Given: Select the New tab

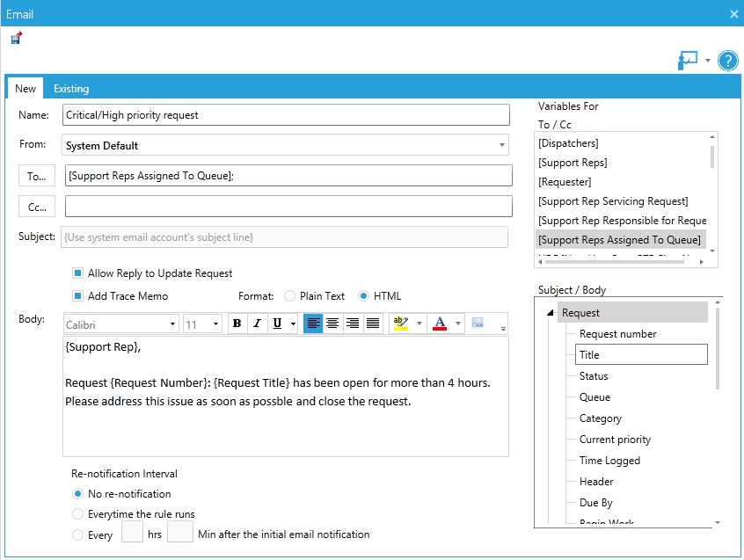Looking at the screenshot, I should 25,88.
